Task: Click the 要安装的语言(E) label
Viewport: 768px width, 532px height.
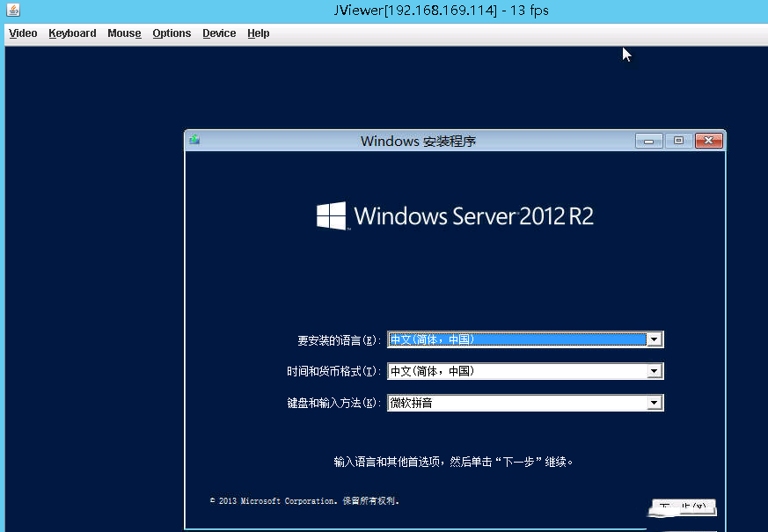Action: [x=339, y=340]
